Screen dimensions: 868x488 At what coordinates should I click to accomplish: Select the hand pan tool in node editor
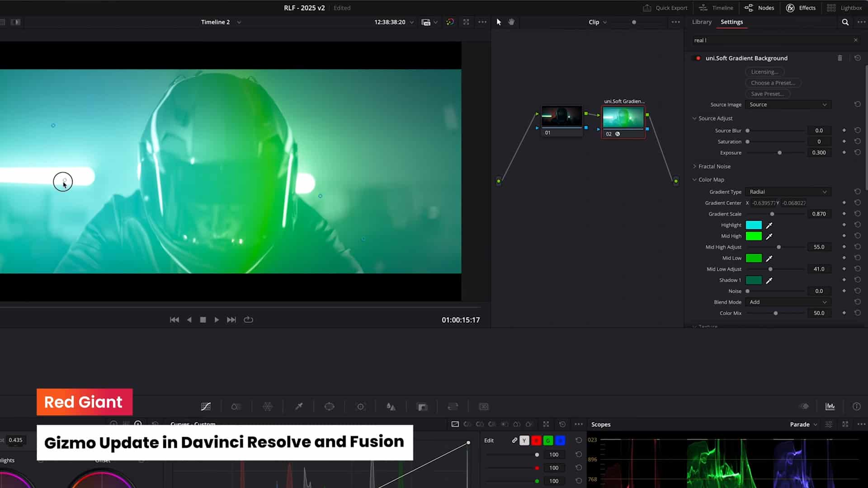coord(511,22)
